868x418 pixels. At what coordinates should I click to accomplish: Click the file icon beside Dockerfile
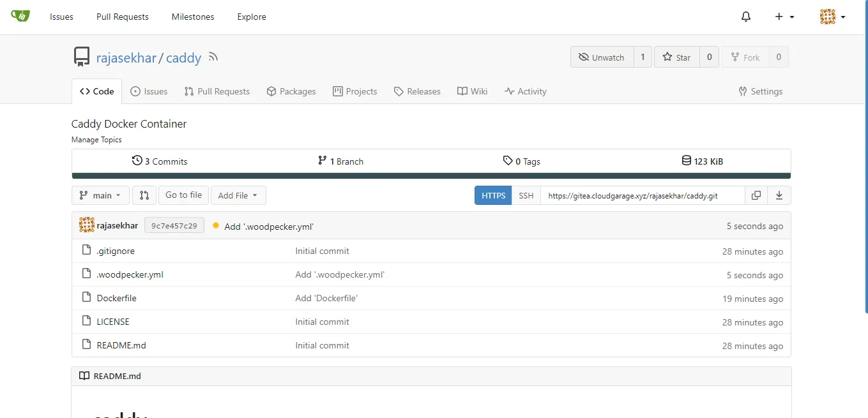click(87, 297)
